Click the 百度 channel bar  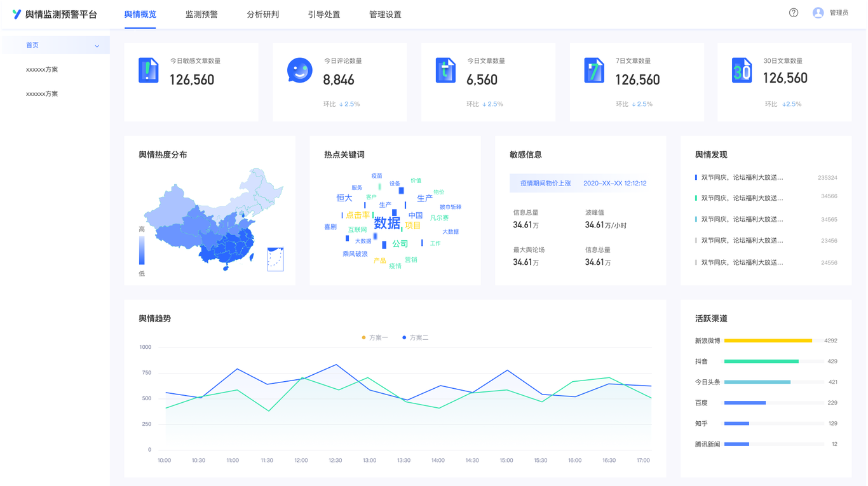[745, 403]
